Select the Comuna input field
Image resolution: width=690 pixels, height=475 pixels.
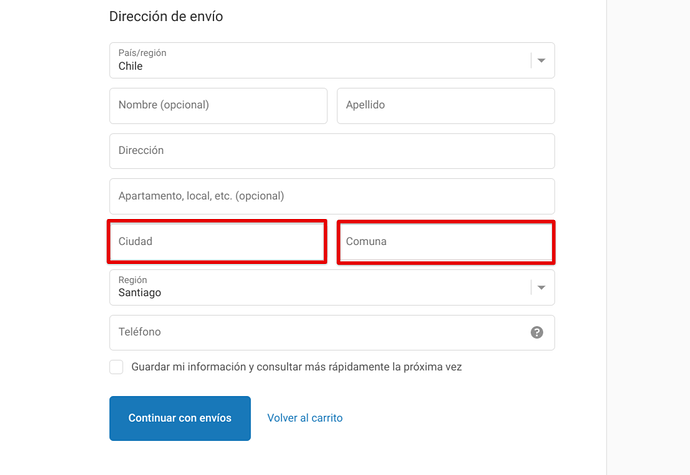[x=445, y=242]
